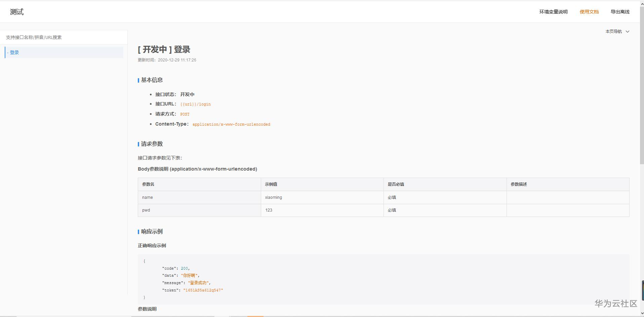The height and width of the screenshot is (317, 644).
Task: Click the token value "1651AS5a612q547"
Action: click(x=203, y=290)
